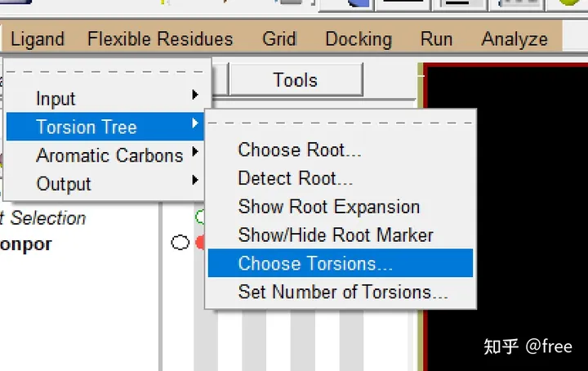Click Show Root Expansion

pos(329,207)
